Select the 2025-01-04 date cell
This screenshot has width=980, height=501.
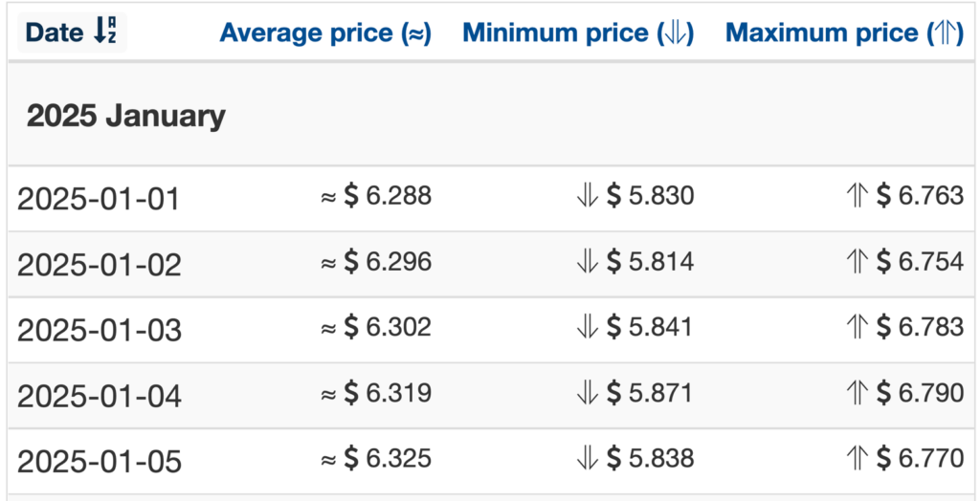tap(99, 396)
